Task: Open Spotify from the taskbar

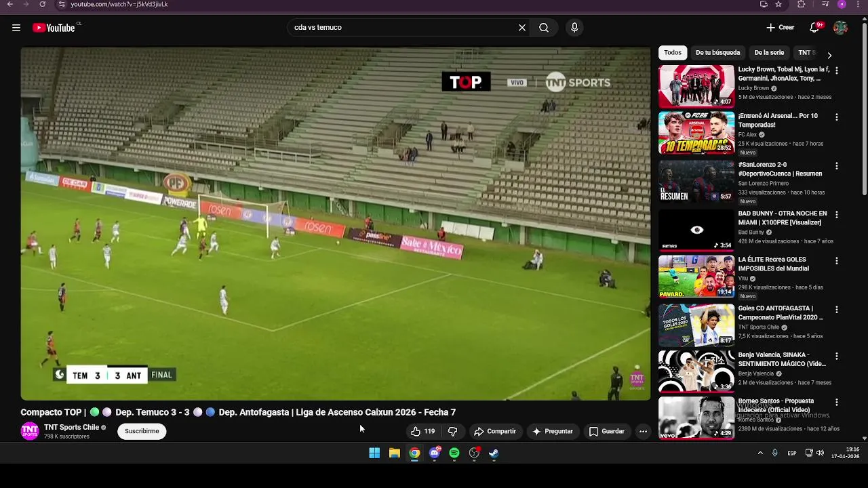Action: (454, 453)
